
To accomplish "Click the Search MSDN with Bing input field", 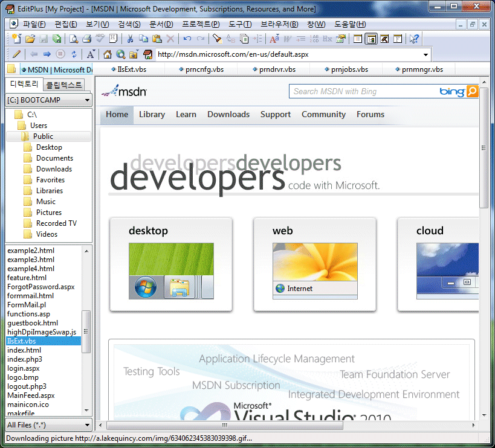I will click(363, 91).
